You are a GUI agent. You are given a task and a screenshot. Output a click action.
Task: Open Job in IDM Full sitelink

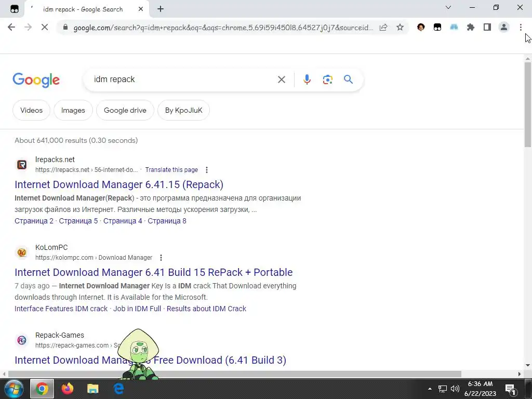[x=137, y=309]
